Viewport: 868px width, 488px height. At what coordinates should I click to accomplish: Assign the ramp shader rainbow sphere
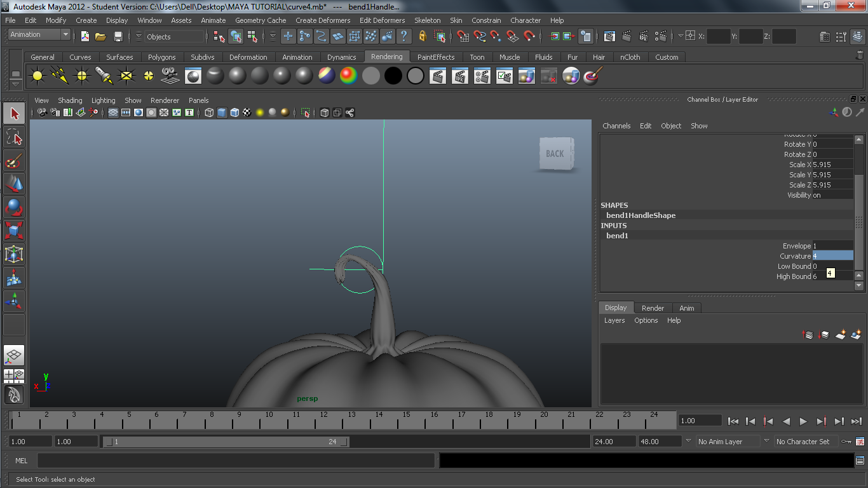tap(348, 76)
